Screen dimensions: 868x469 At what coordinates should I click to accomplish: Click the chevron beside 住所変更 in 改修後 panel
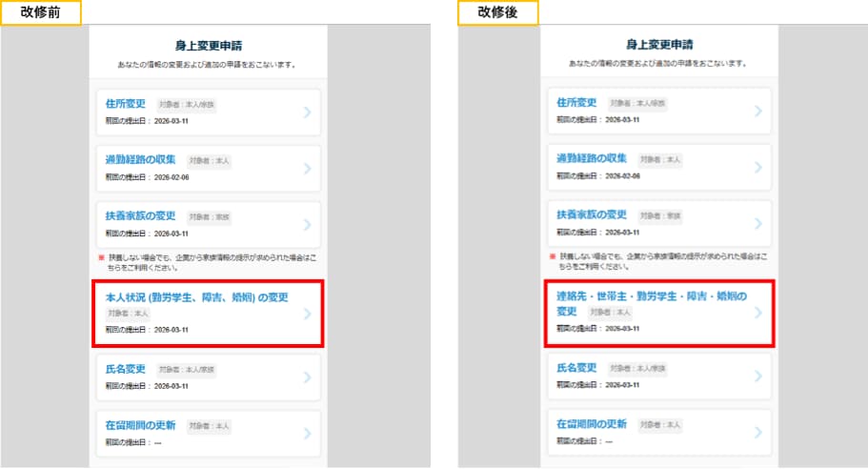tap(758, 112)
